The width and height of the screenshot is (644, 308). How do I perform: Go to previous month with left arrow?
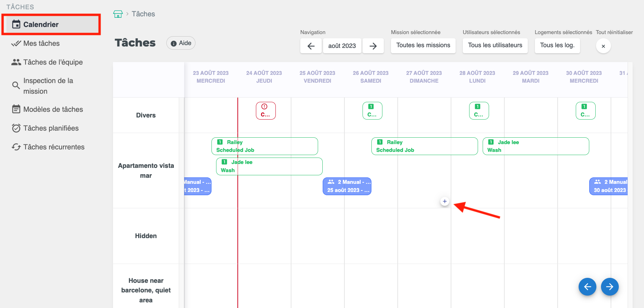[311, 46]
